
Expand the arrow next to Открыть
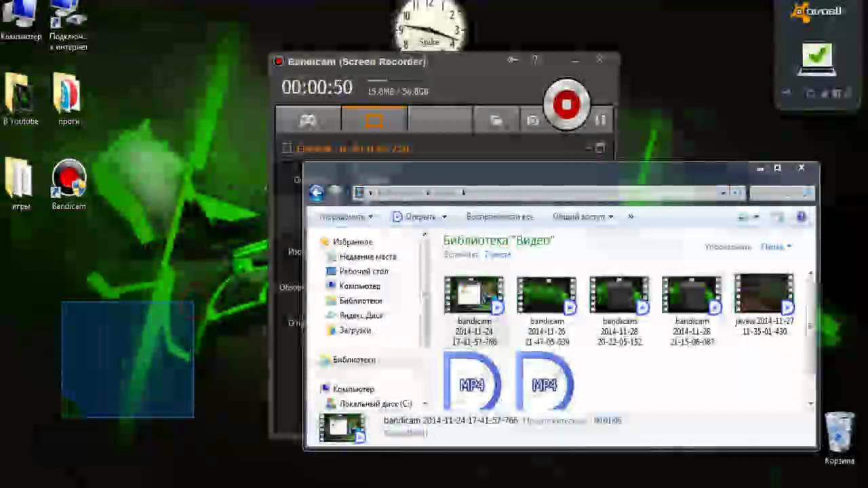(x=444, y=217)
